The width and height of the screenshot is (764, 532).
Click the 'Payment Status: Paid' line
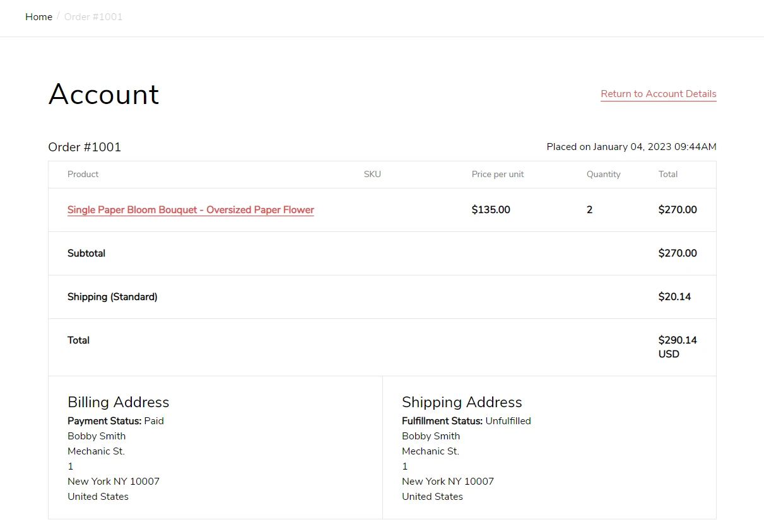[x=115, y=421]
